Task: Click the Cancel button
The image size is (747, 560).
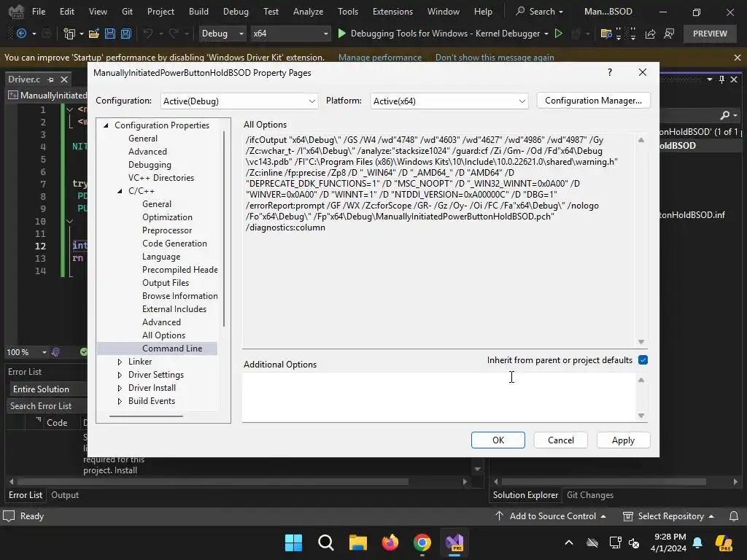Action: coord(561,440)
